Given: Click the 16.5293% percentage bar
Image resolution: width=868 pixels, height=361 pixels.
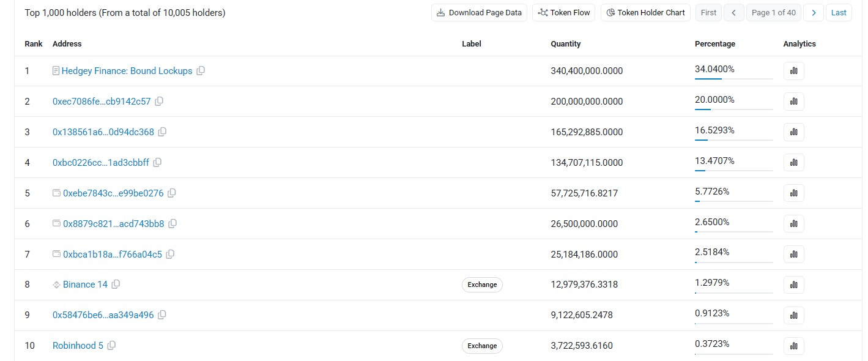Looking at the screenshot, I should [x=734, y=140].
